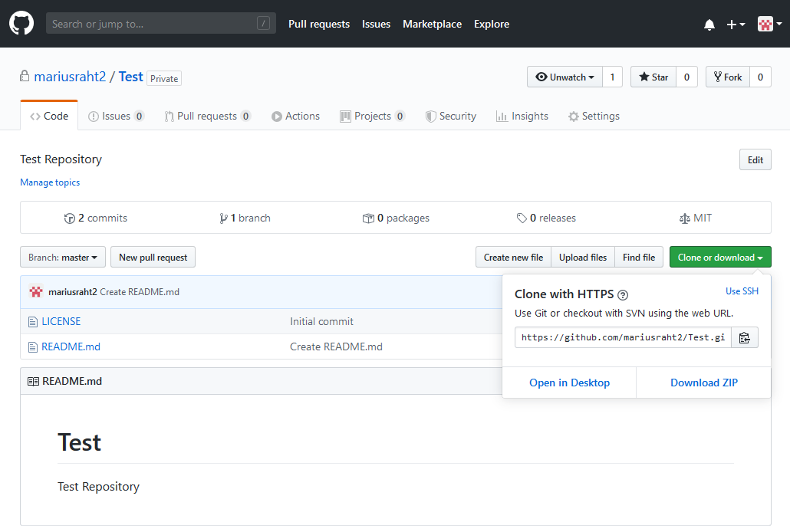Switch to the Security tab

[x=451, y=116]
